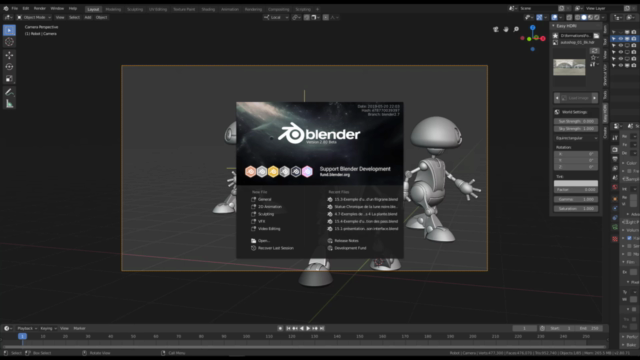
Task: Jump to the last frame
Action: click(322, 328)
